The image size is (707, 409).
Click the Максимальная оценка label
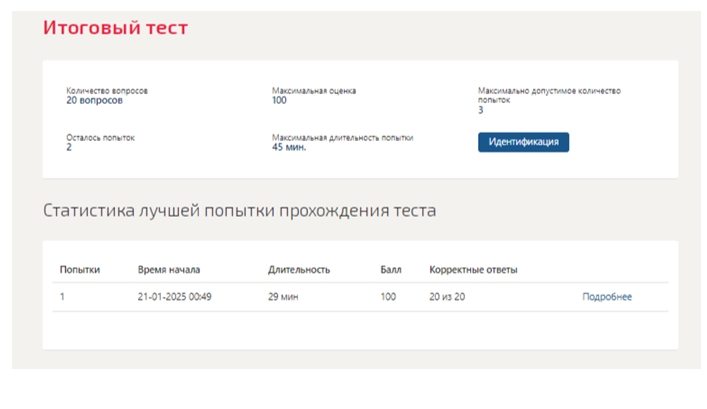[314, 91]
